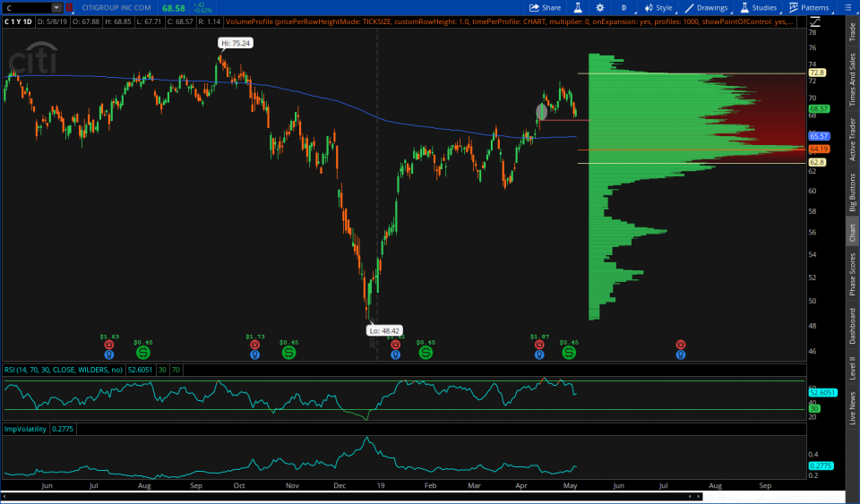Click the earnings phone icon labeled $1.87
The width and height of the screenshot is (860, 504).
tap(539, 345)
